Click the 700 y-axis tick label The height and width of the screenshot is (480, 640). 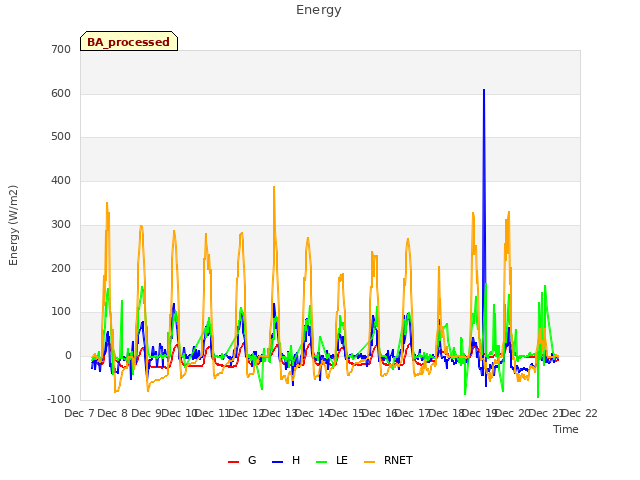pos(61,49)
